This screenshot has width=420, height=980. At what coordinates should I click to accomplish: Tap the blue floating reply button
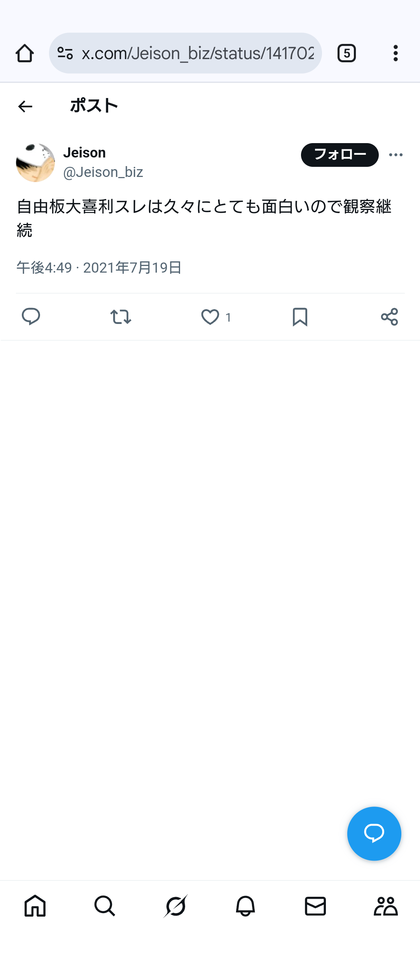point(374,833)
